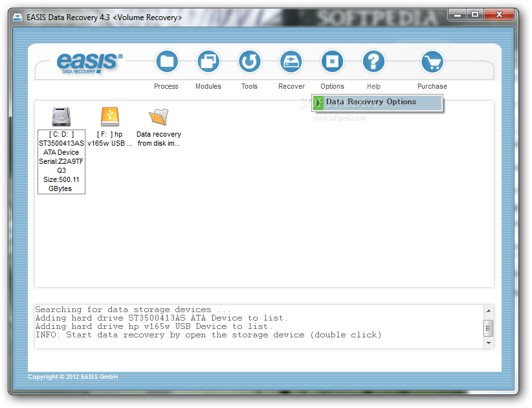
Task: Click the easis Data Recovery logo
Action: pos(89,63)
